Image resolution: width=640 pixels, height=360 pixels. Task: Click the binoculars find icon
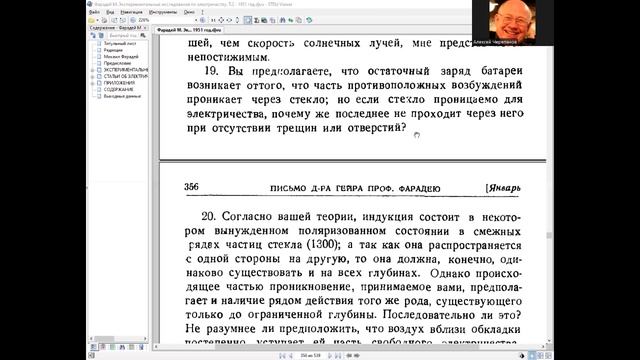coord(282,20)
